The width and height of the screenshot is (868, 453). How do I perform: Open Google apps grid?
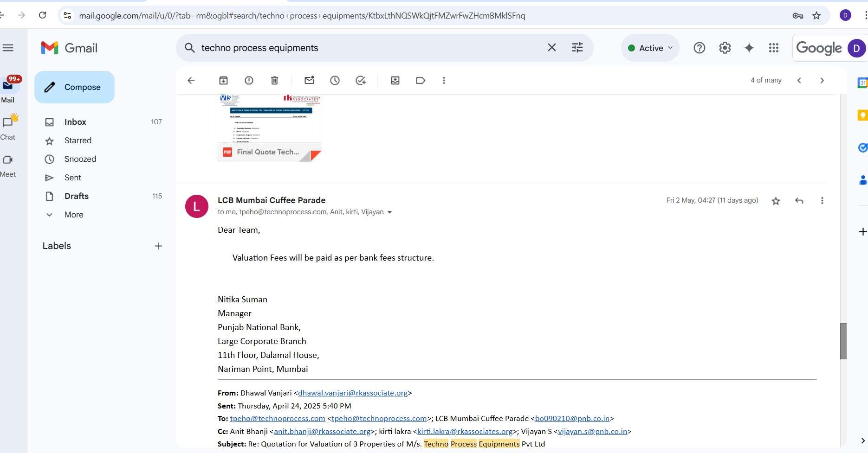(x=773, y=48)
